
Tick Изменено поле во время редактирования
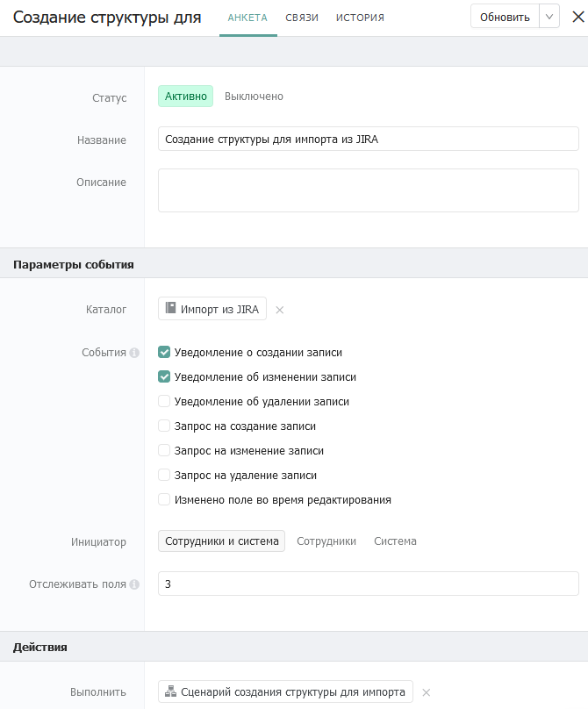[164, 499]
